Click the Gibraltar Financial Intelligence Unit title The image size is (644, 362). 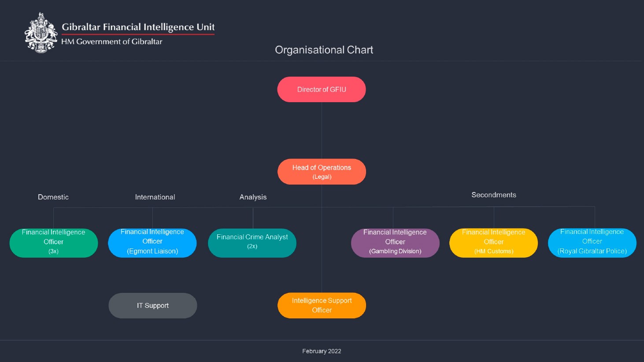coord(138,27)
